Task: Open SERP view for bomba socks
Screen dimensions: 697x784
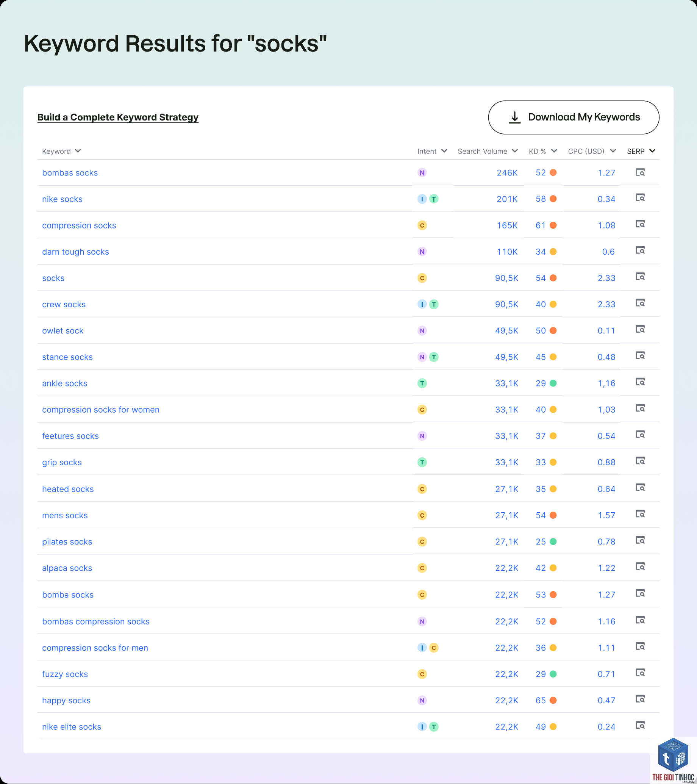Action: coord(640,593)
